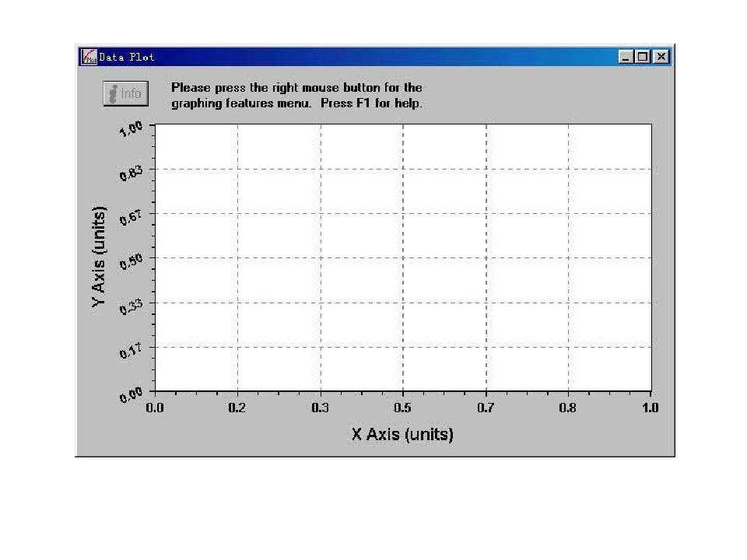Select the Y Axis (units) title
This screenshot has width=747, height=560.
pyautogui.click(x=99, y=257)
